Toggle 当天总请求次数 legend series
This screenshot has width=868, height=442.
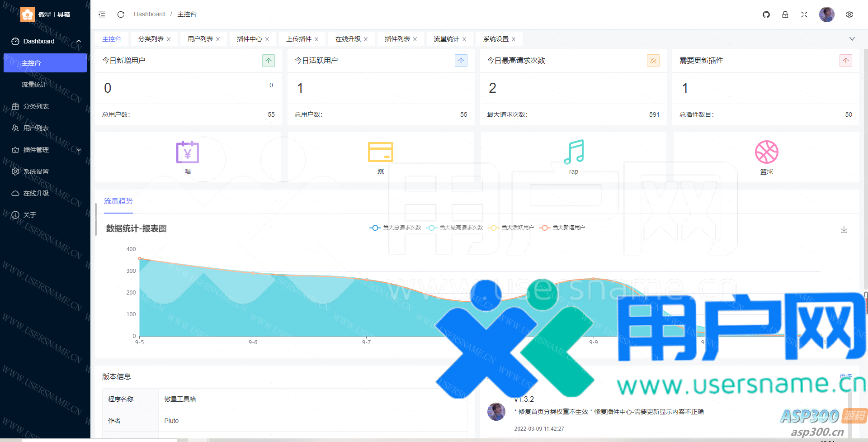(395, 228)
